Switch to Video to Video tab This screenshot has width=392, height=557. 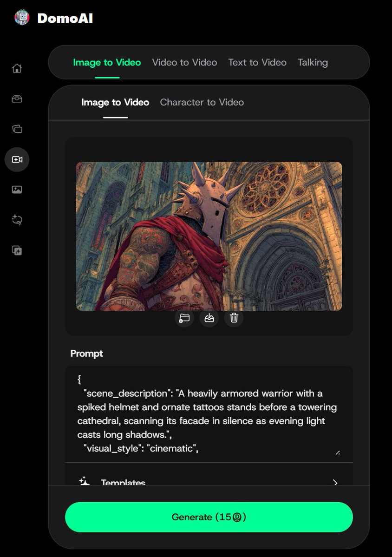[x=185, y=63]
